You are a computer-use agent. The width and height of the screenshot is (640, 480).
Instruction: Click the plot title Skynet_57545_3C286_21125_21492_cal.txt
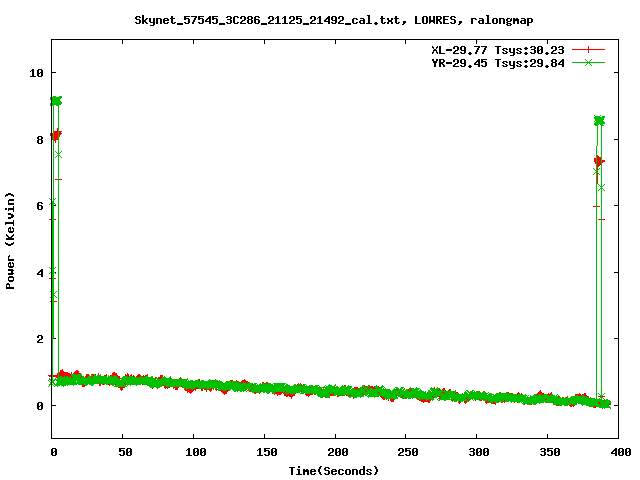click(x=268, y=20)
